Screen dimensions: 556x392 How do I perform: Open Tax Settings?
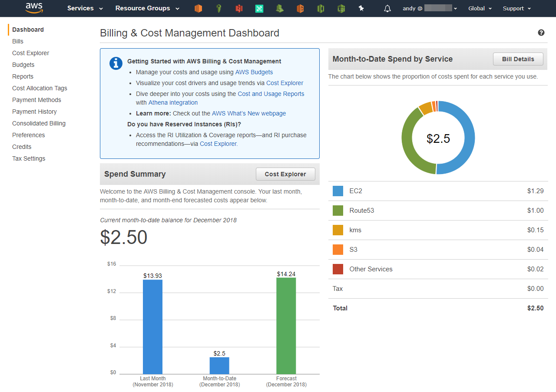pos(29,158)
